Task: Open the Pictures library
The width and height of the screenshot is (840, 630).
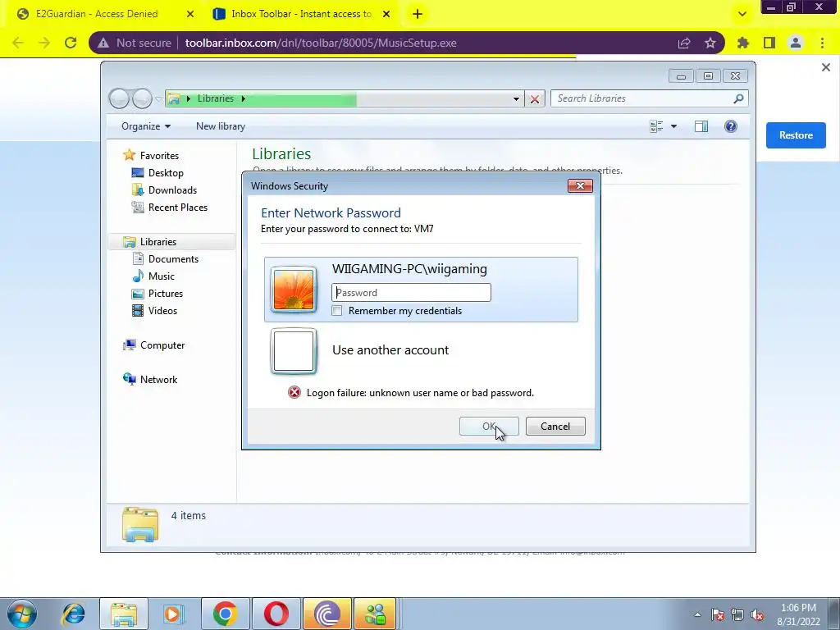Action: tap(166, 294)
